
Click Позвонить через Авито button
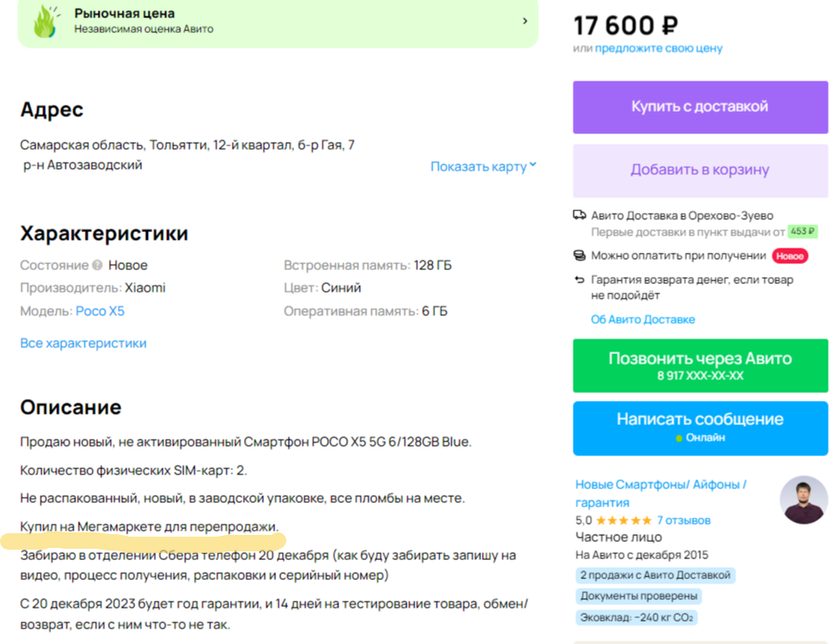coord(700,365)
